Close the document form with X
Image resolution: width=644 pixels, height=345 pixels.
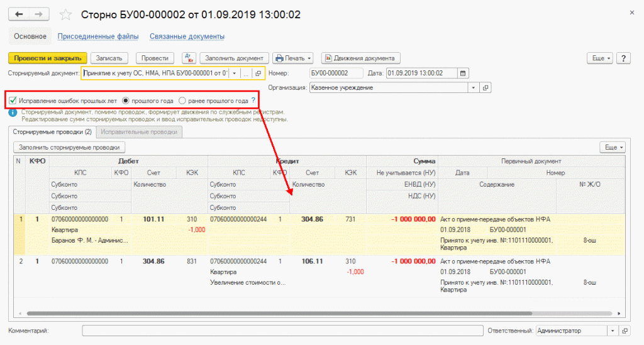[x=632, y=13]
